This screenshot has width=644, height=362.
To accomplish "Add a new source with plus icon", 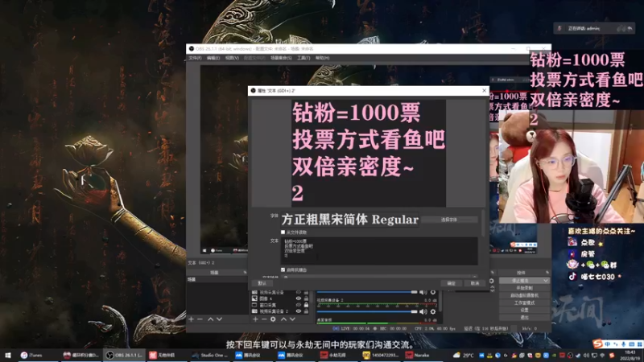I will pyautogui.click(x=255, y=319).
